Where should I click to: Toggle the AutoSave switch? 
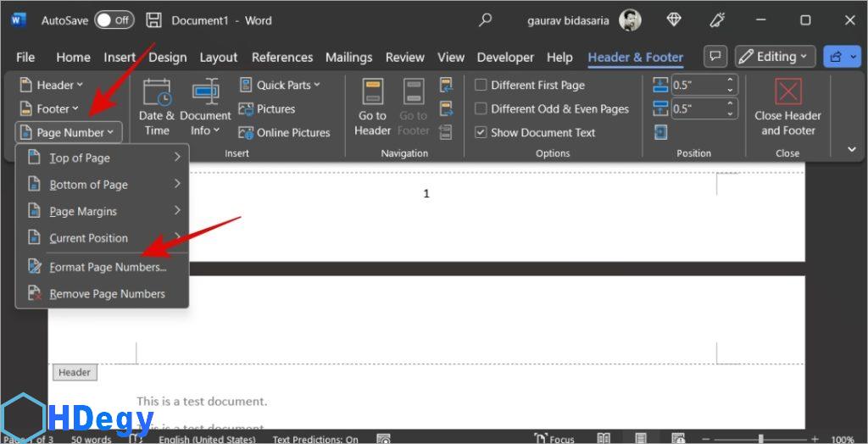tap(114, 20)
